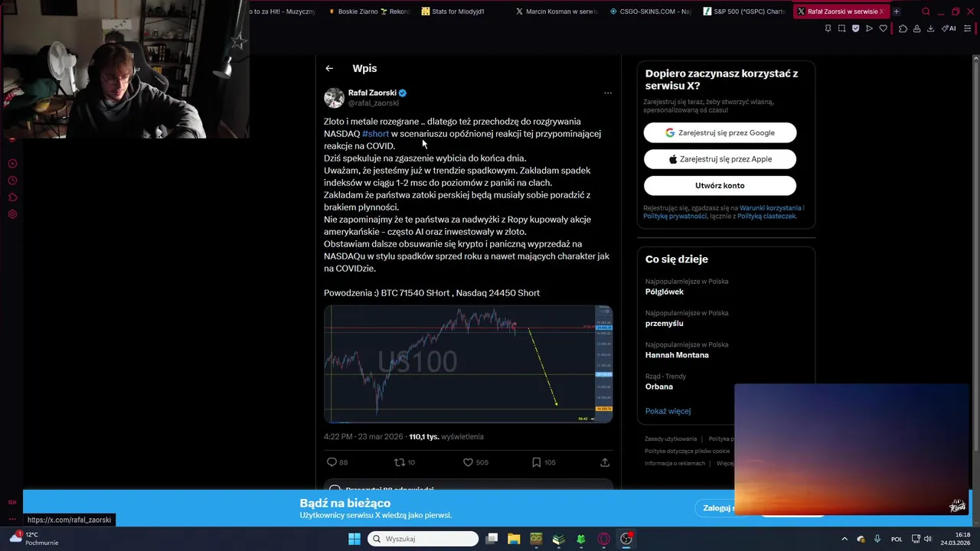Open Polityką prywatności link
Screen dimensions: 980x551
(x=675, y=217)
